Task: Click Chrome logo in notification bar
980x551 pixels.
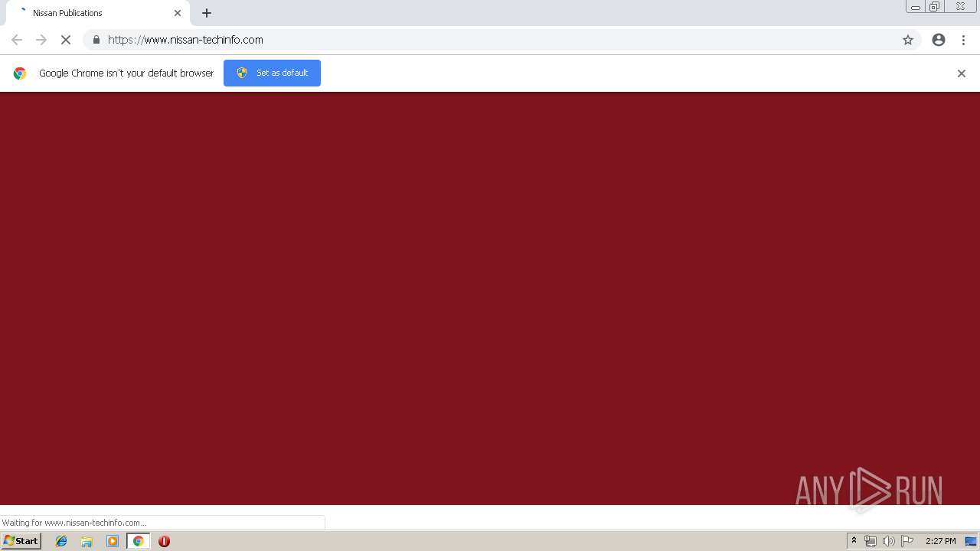Action: [x=20, y=73]
